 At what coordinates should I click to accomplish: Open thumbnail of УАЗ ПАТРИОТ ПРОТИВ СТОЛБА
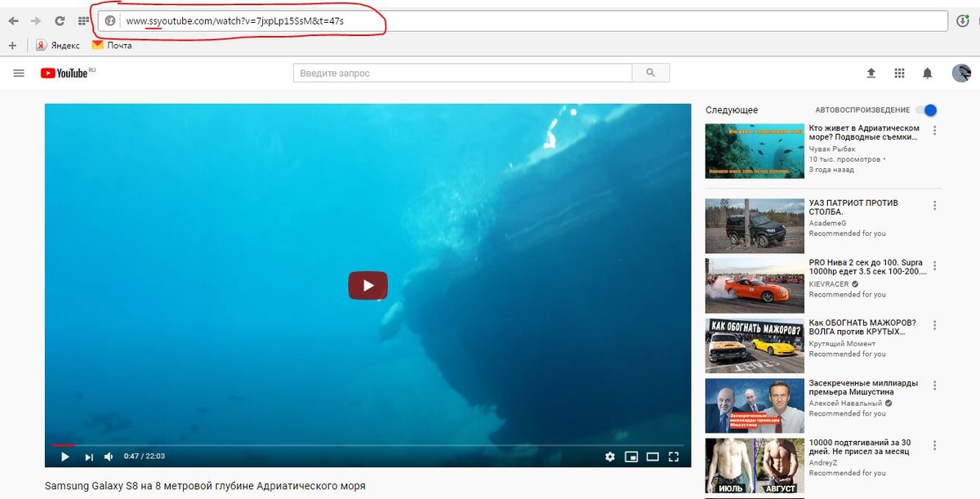click(x=755, y=225)
